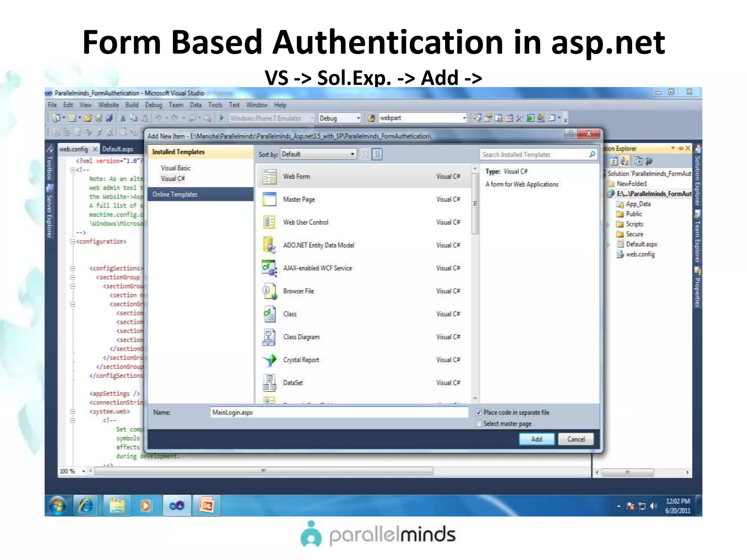Open the Sort by Default dropdown
This screenshot has height=560, width=747.
tap(352, 154)
